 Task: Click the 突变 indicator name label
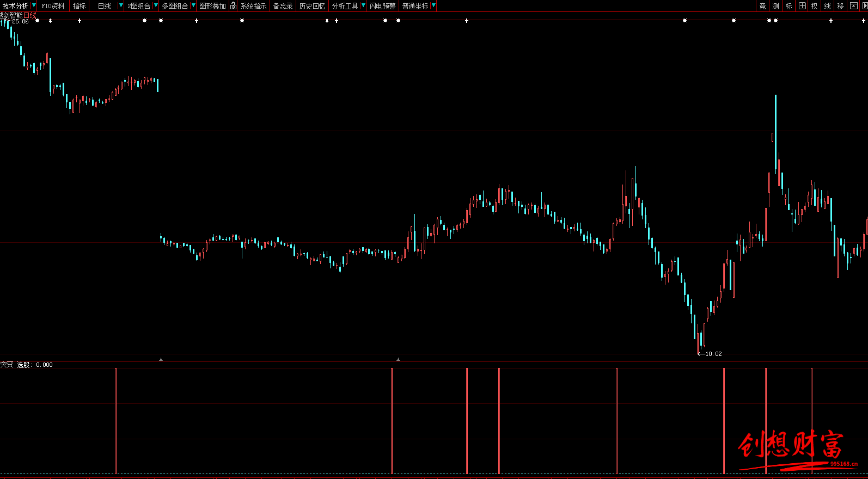pos(7,364)
